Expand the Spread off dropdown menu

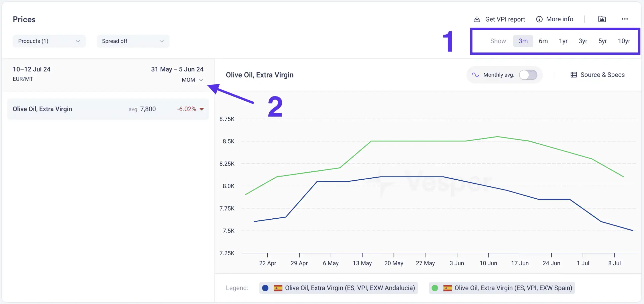[132, 41]
